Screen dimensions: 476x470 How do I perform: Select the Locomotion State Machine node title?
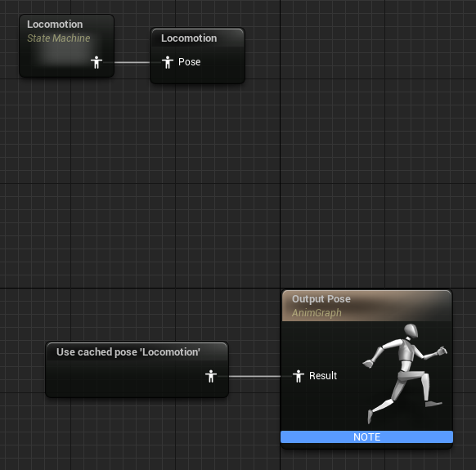[55, 25]
